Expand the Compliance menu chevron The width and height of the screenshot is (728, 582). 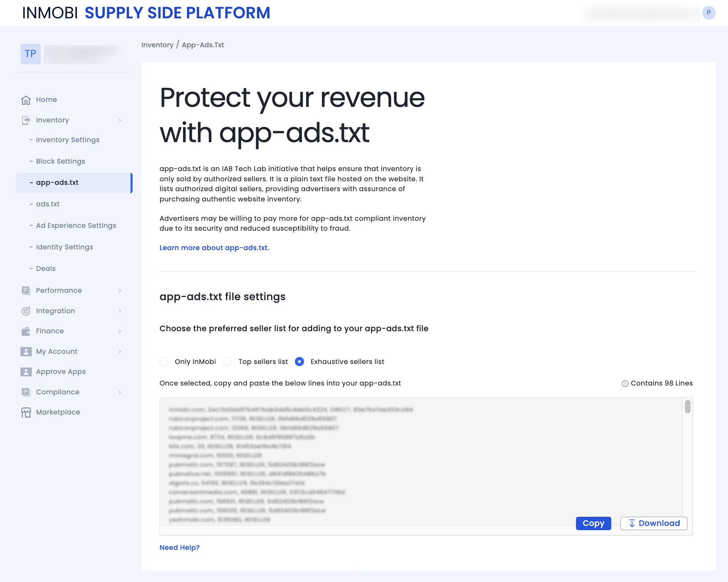tap(120, 392)
